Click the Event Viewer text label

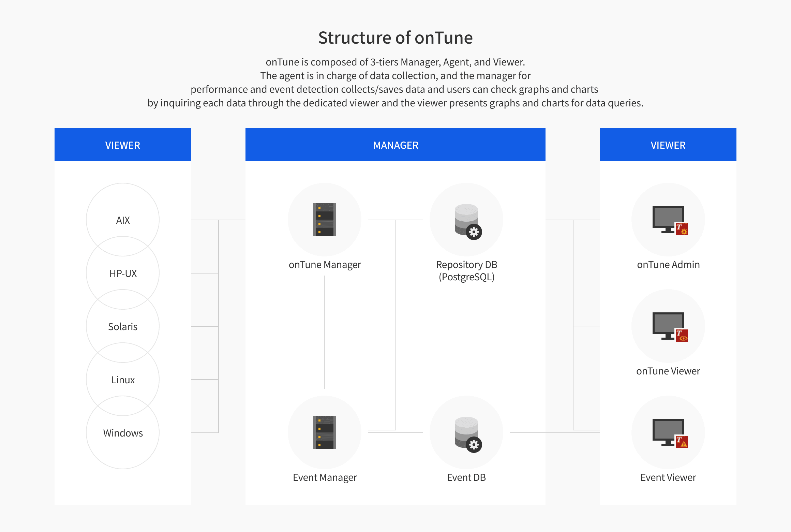[668, 477]
